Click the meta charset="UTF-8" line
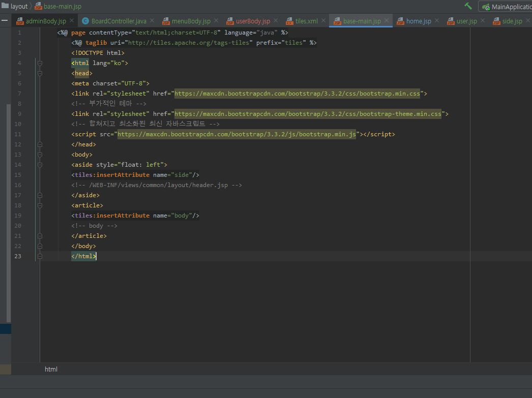The image size is (532, 398). 110,83
